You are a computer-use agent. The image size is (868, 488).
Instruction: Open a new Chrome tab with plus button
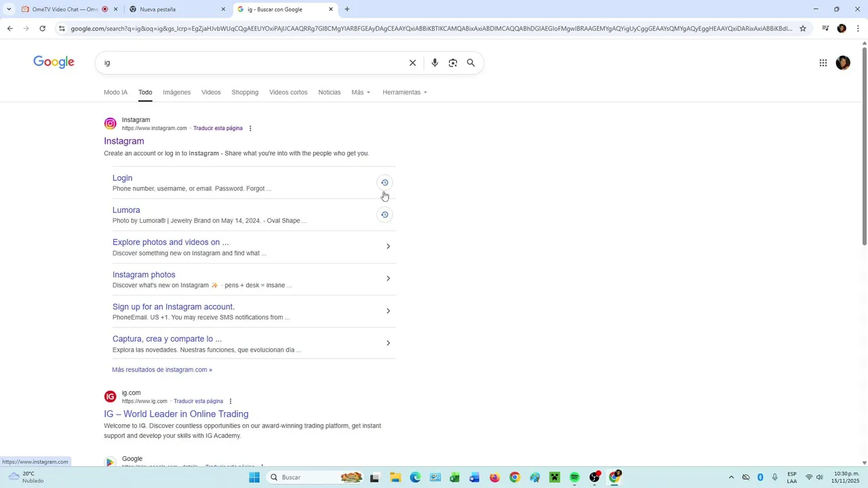tap(347, 9)
